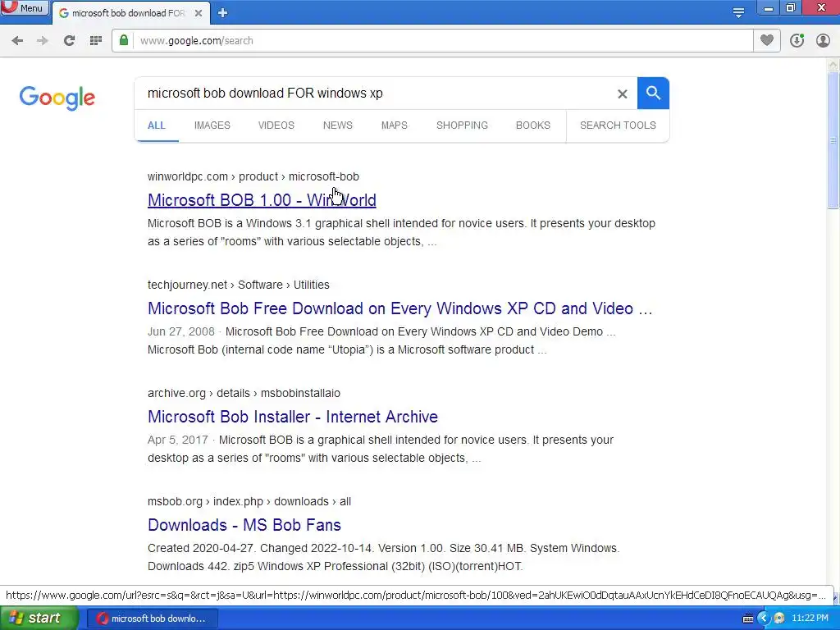Click the Google logo
The height and width of the screenshot is (630, 840).
pyautogui.click(x=57, y=98)
